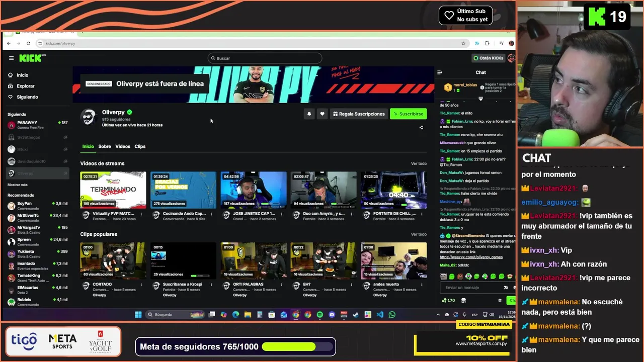Collapse the chat panel with the arrow icon
Screen dimensions: 644x362
(439, 72)
